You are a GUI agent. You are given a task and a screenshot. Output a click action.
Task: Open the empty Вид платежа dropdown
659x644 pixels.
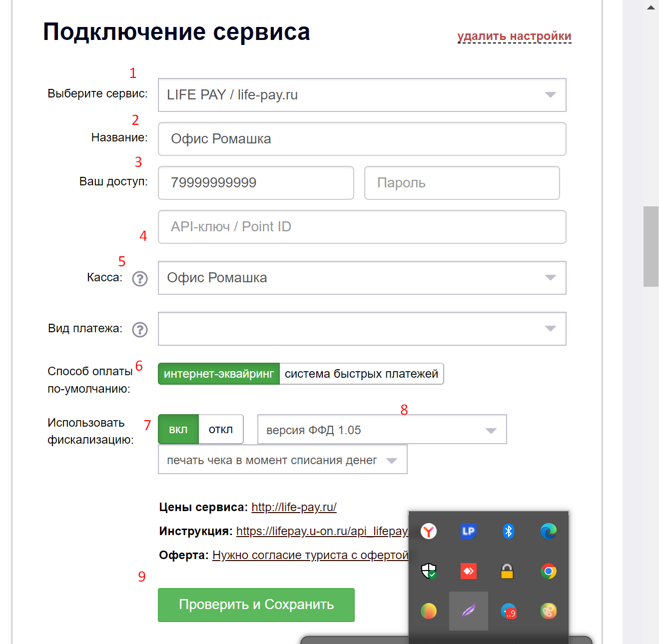coord(362,329)
